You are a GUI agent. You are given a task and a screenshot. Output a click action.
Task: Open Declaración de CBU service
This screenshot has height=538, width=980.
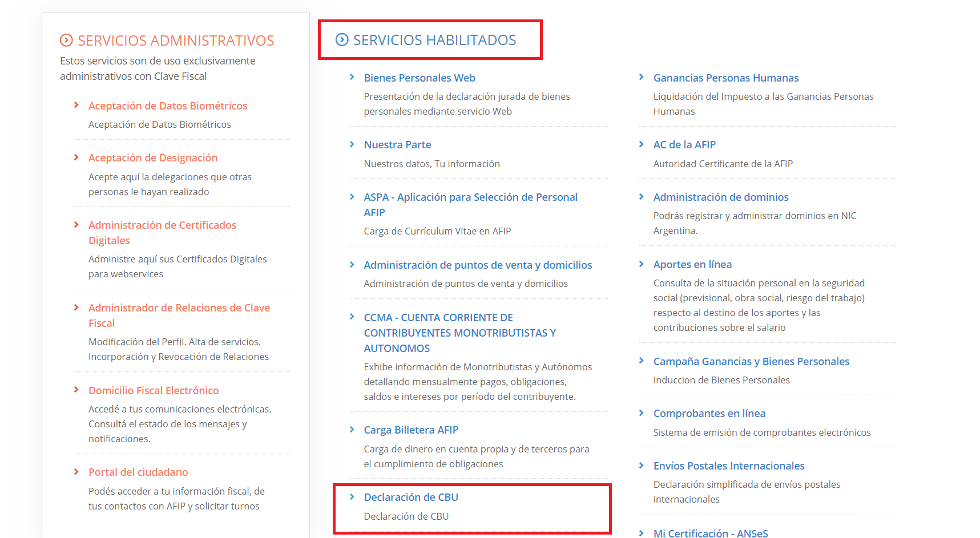point(411,497)
